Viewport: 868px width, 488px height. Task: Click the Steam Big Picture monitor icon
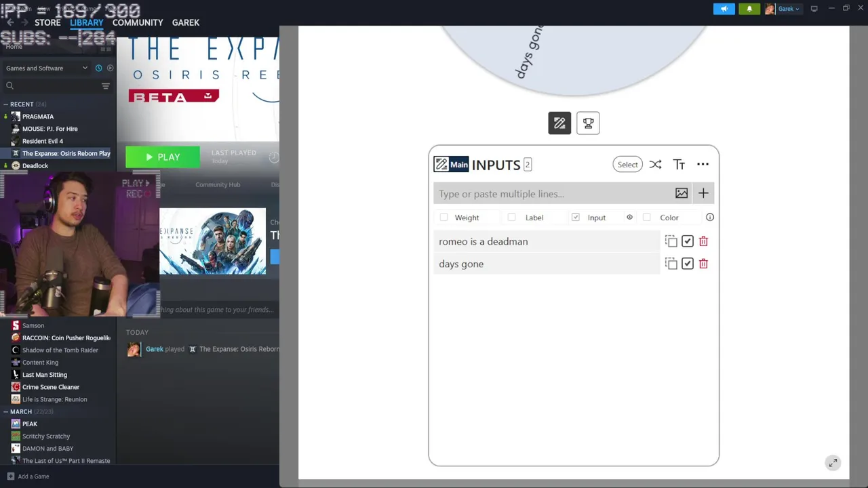point(814,9)
